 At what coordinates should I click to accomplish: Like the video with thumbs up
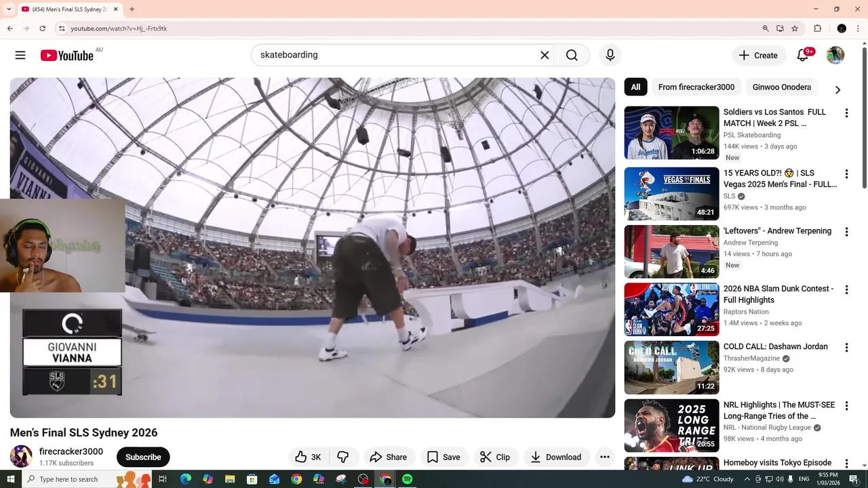coord(309,457)
